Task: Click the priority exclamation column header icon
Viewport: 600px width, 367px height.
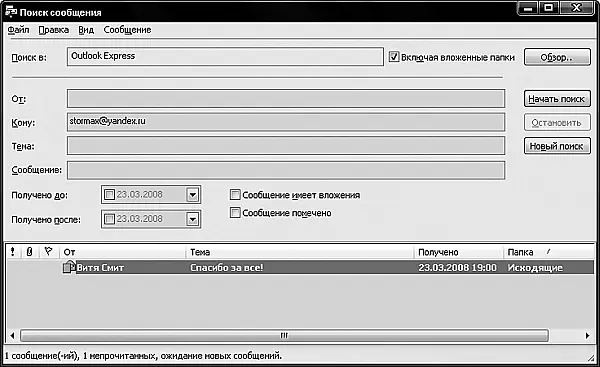Action: tap(13, 252)
